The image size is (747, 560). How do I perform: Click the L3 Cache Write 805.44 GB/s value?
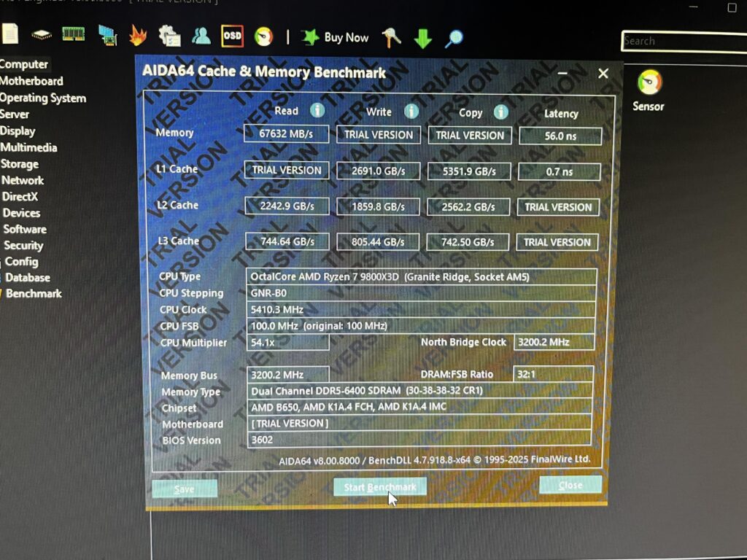pos(378,242)
